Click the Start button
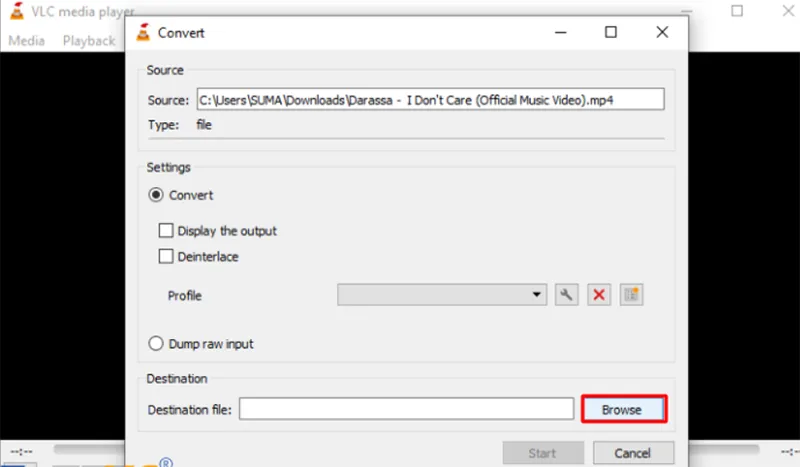 click(x=543, y=453)
